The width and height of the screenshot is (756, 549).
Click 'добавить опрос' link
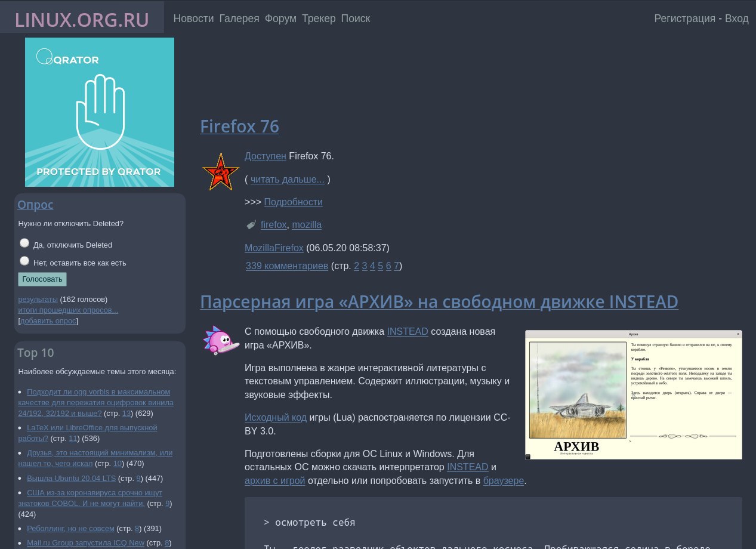(48, 321)
